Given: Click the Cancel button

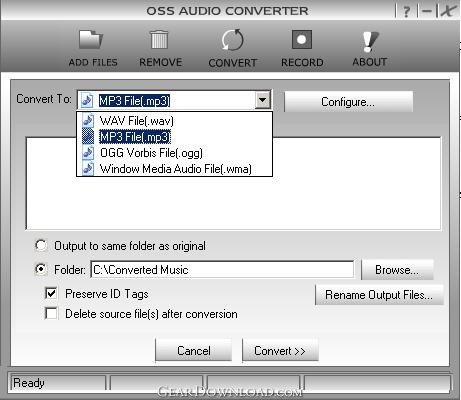Looking at the screenshot, I should pos(193,351).
